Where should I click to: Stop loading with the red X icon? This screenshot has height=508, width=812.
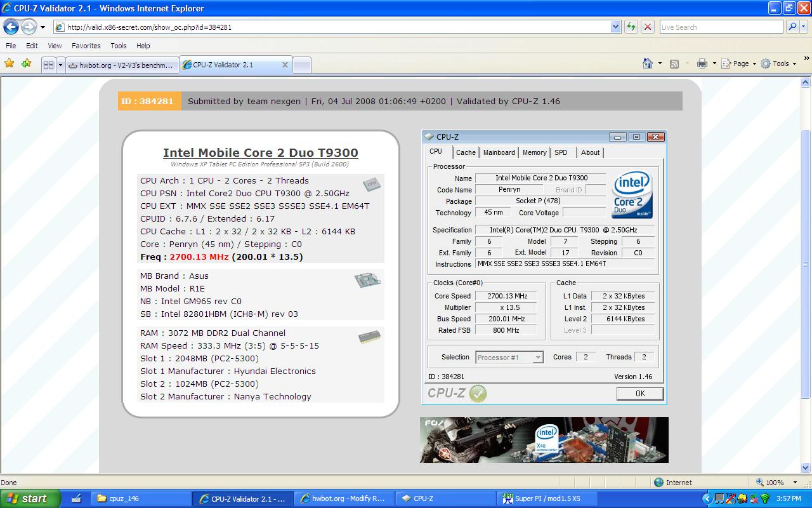[647, 27]
